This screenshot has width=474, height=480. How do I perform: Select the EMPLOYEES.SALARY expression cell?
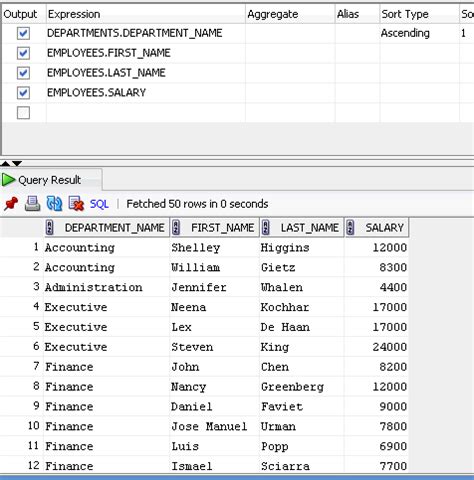point(146,93)
